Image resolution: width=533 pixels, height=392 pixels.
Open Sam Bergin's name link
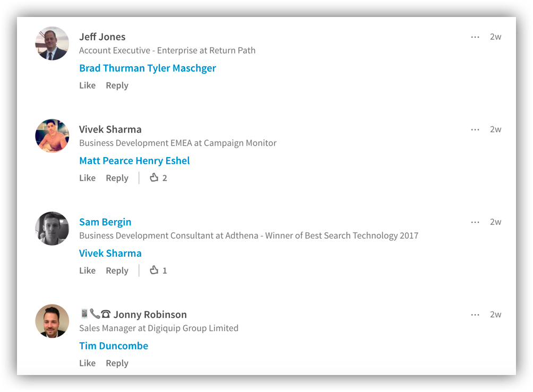105,222
